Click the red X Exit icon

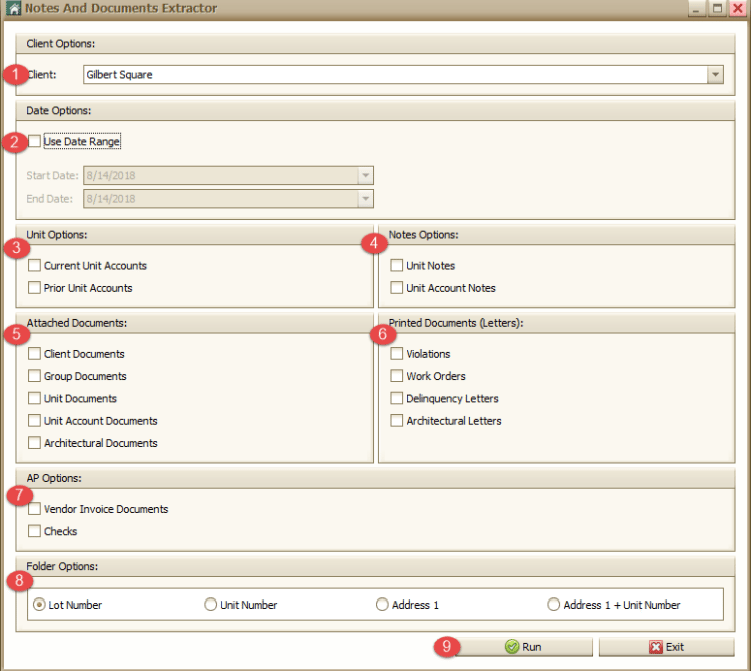tap(656, 647)
